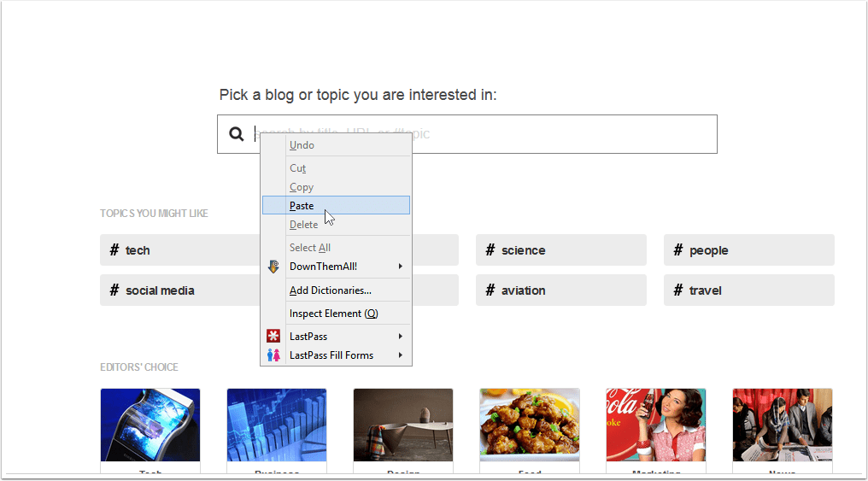Click the #social media topic tag
The image size is (868, 481).
point(179,290)
